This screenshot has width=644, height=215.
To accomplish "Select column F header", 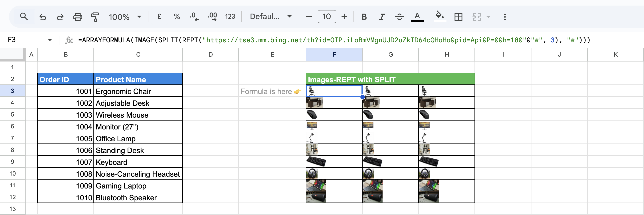I will pos(334,55).
